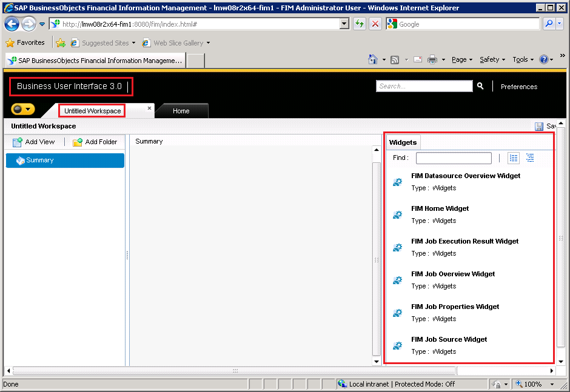Click the Google search box

(x=468, y=24)
